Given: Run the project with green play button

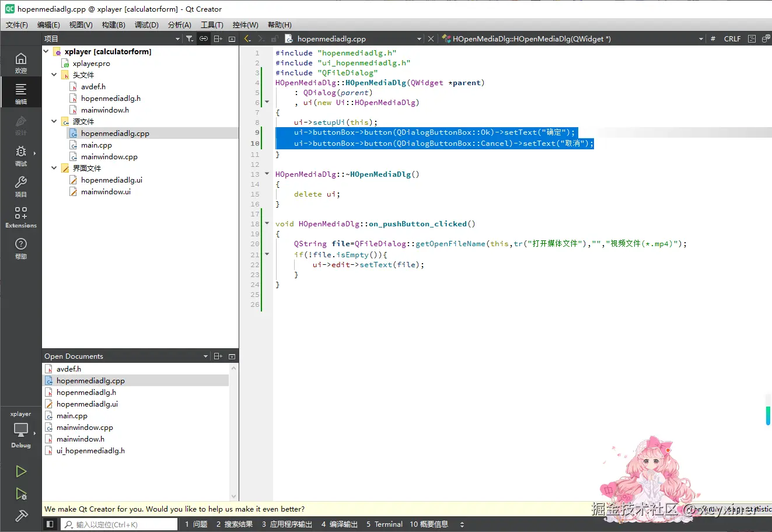Looking at the screenshot, I should [x=21, y=471].
